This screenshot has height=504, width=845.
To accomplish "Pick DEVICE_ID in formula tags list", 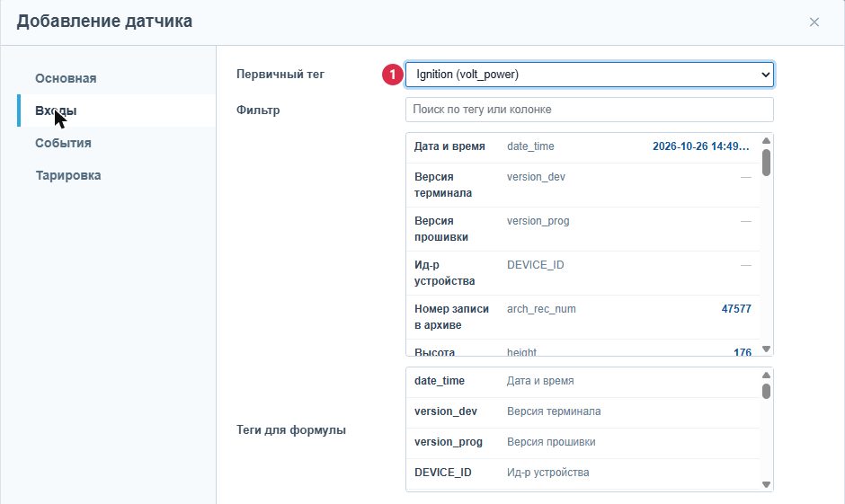I will 583,473.
